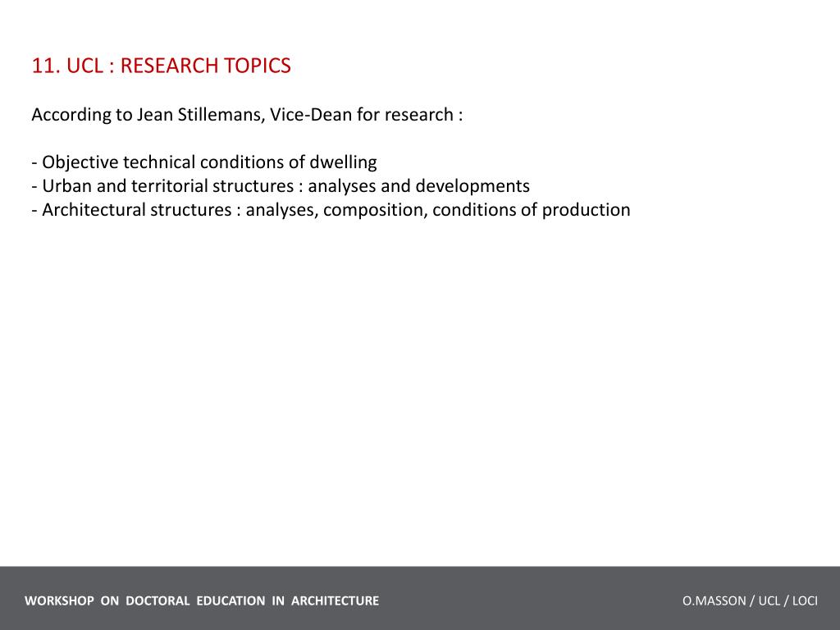Select the bullet starting "Architectural structures : analyses"

(331, 209)
